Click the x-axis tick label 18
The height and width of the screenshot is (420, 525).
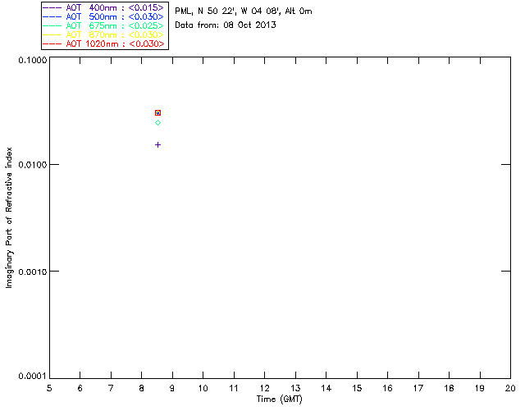(x=449, y=388)
